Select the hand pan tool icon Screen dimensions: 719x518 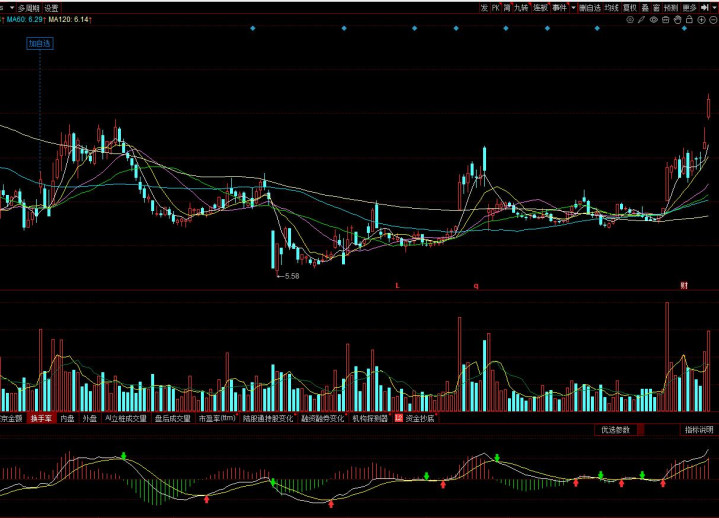click(677, 19)
